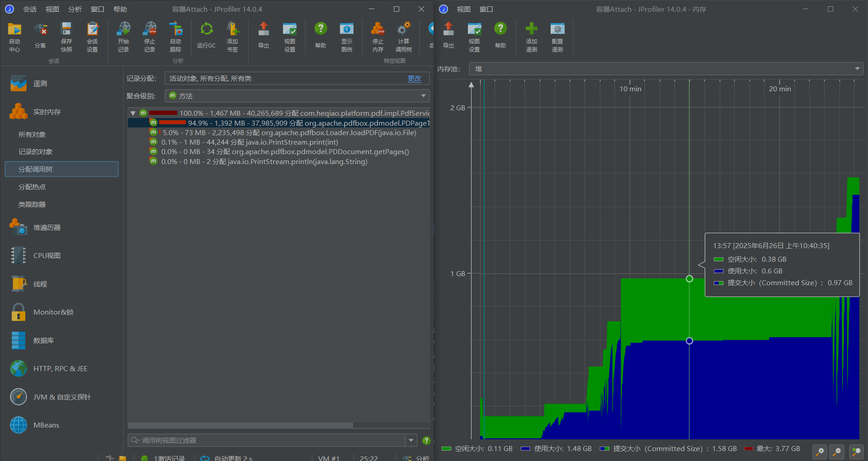868x461 pixels.
Task: Zoom in on the memory graph
Action: pos(820,452)
